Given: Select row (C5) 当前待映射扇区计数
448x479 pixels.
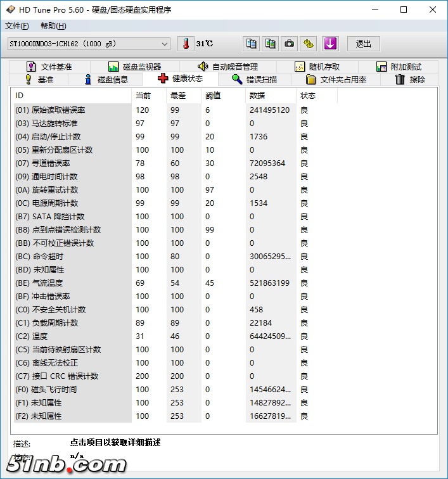Looking at the screenshot, I should pyautogui.click(x=176, y=350).
